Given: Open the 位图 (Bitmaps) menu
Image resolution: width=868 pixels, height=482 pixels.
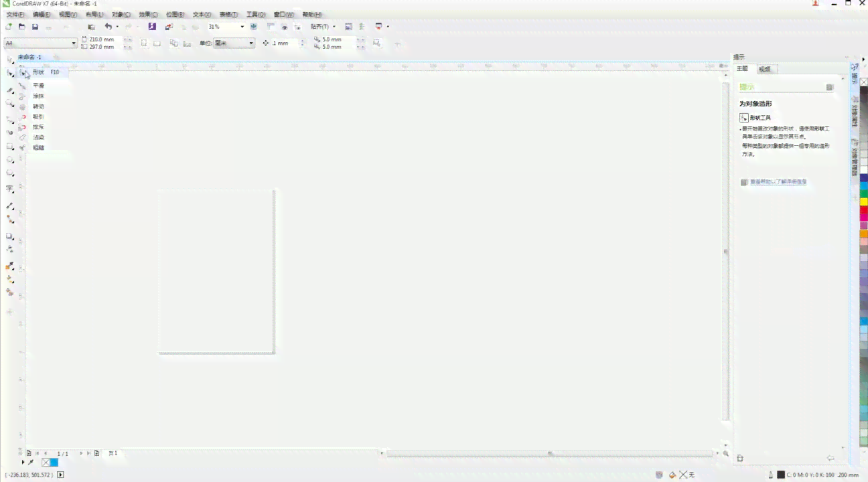Looking at the screenshot, I should pos(175,14).
